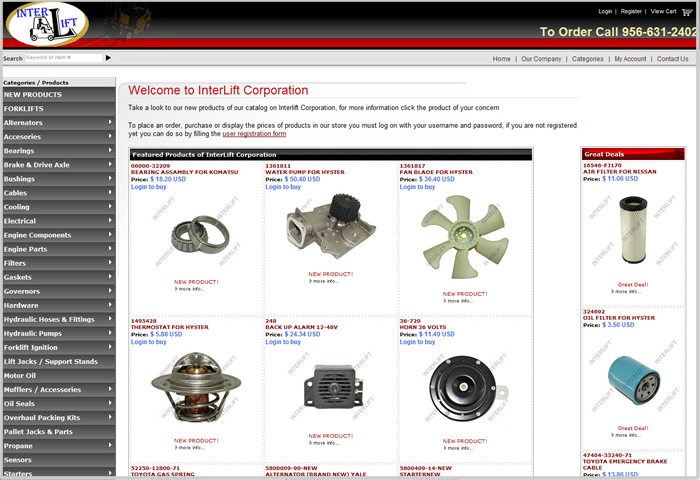The height and width of the screenshot is (480, 700).
Task: Open Forklift Ignition category
Action: point(58,347)
